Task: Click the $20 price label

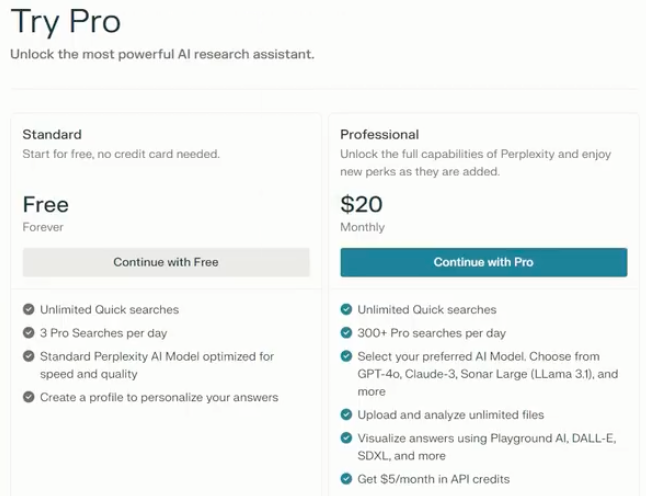Action: [x=361, y=204]
